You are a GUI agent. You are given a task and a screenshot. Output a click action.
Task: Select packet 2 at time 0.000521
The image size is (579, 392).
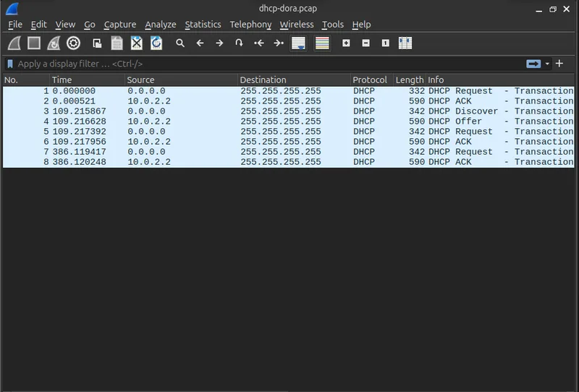click(x=288, y=101)
